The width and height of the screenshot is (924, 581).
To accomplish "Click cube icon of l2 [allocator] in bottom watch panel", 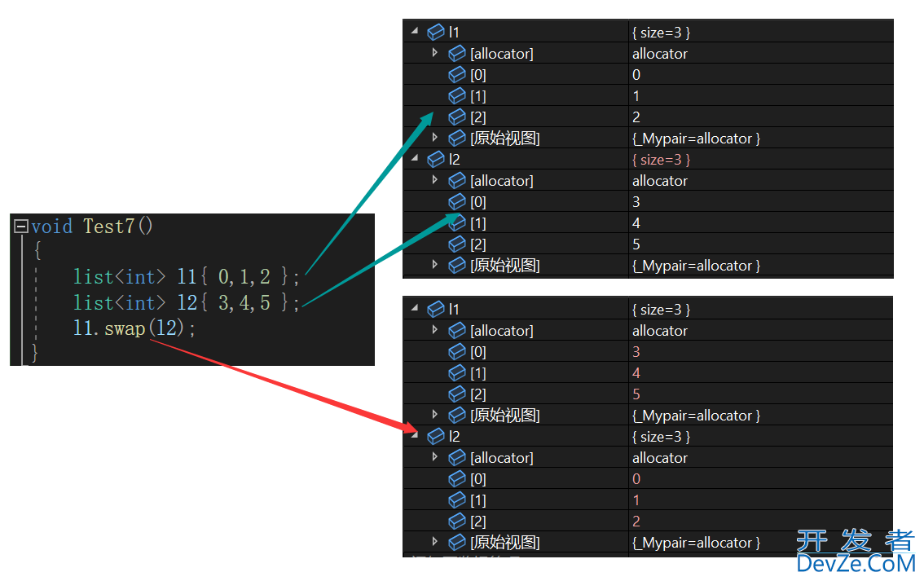I will tap(456, 457).
